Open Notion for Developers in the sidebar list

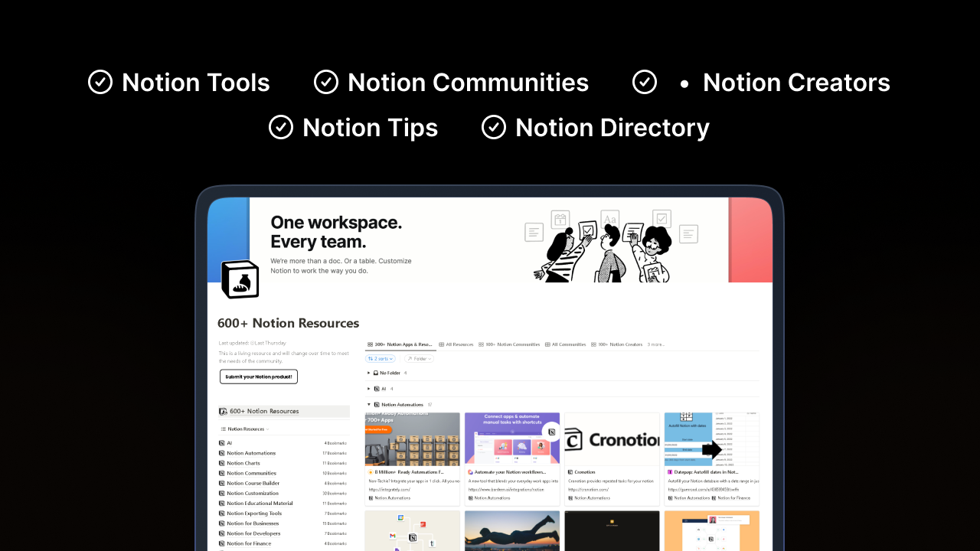tap(253, 533)
